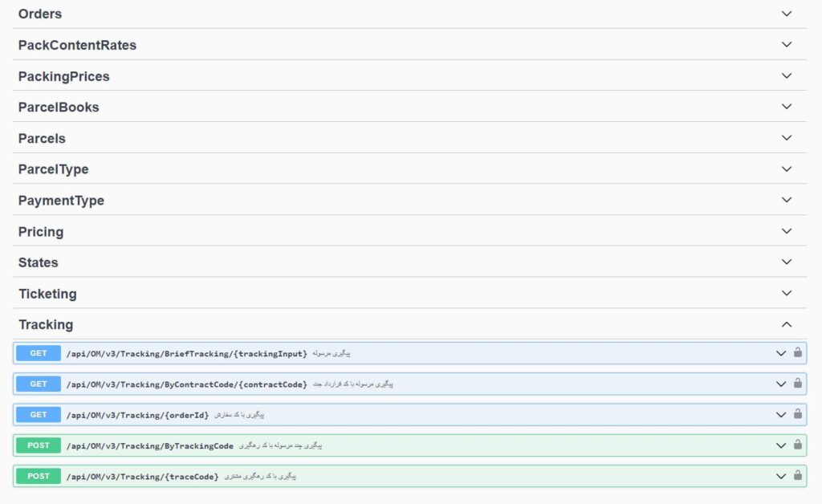The width and height of the screenshot is (822, 504).
Task: Expand BriefTracking endpoint using its chevron
Action: coord(780,353)
